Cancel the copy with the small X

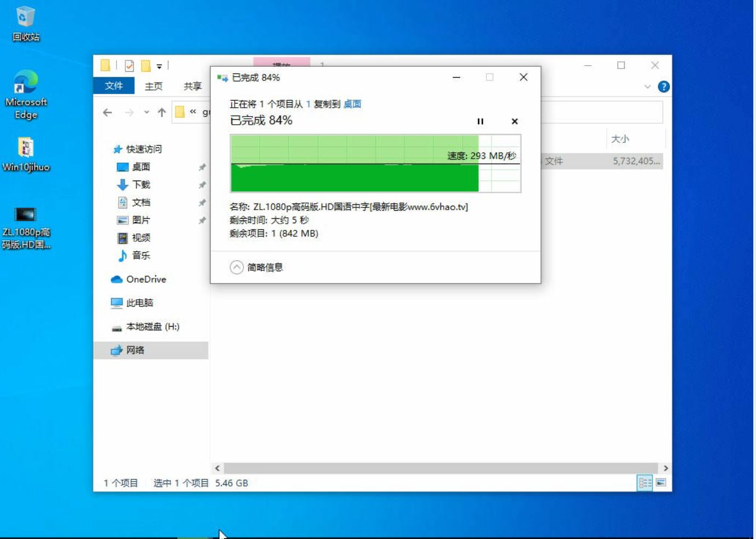tap(514, 121)
